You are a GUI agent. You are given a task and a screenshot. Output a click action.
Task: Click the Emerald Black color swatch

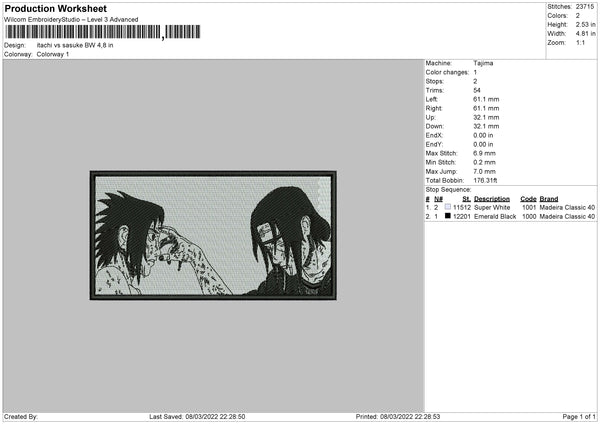(448, 216)
